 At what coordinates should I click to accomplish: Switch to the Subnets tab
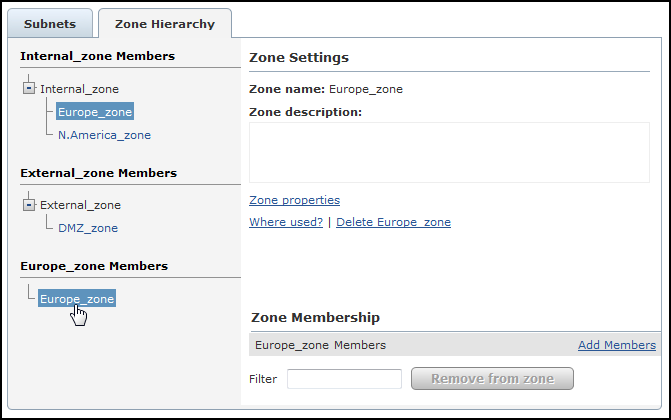point(50,23)
